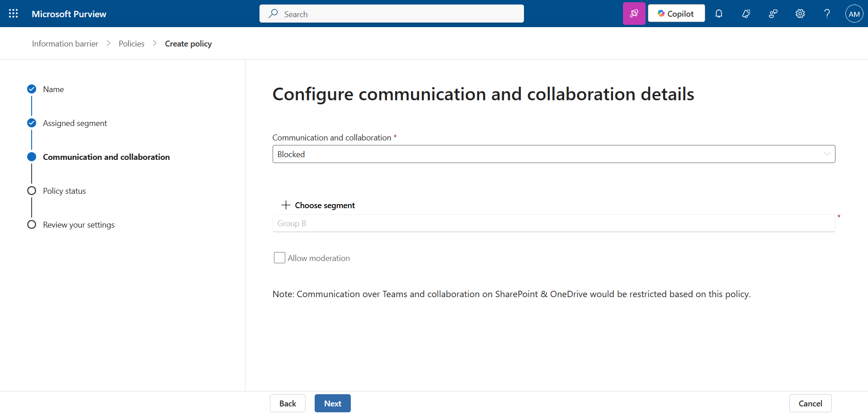
Task: Open the Settings gear icon
Action: coord(800,14)
